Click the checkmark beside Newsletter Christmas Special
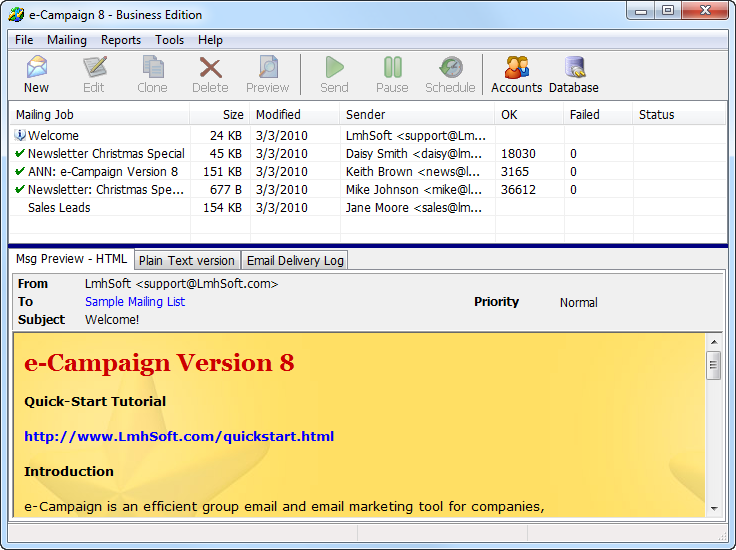Image resolution: width=736 pixels, height=550 pixels. [x=20, y=153]
